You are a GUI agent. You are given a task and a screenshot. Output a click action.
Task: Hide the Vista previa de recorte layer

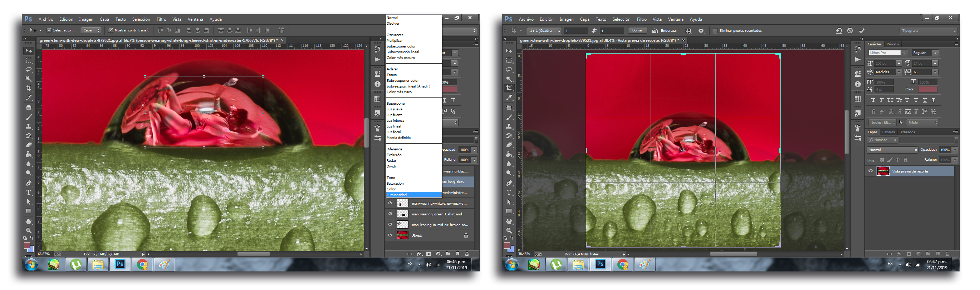[x=871, y=171]
